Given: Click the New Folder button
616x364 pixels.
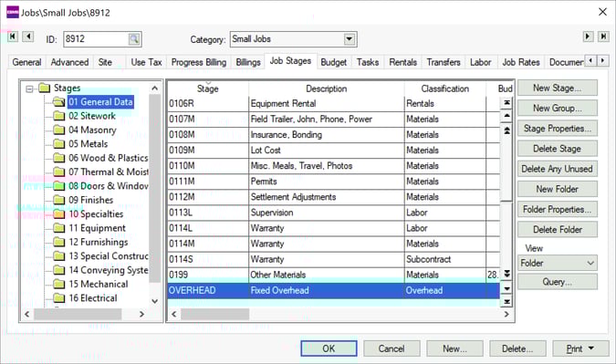Looking at the screenshot, I should coord(557,189).
